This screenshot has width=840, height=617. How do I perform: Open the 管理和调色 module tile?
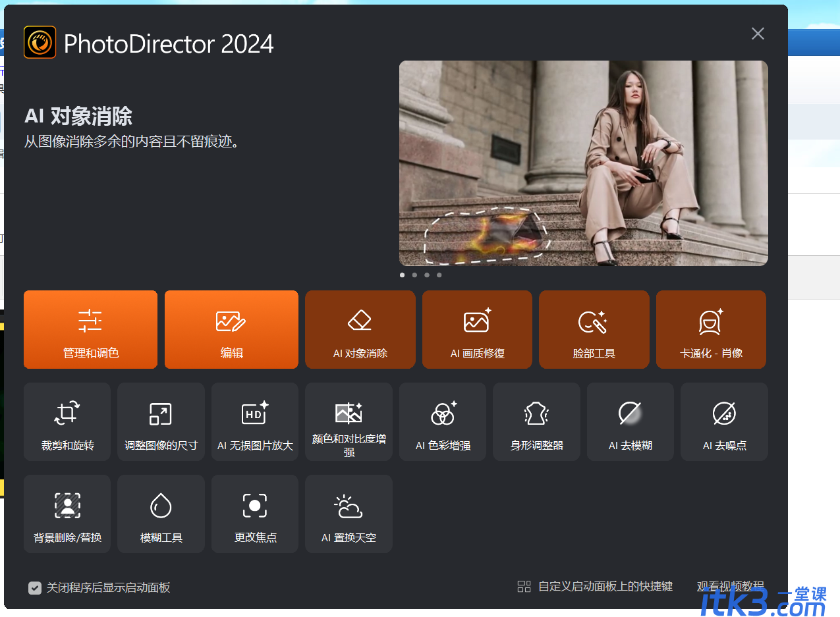[x=90, y=329]
